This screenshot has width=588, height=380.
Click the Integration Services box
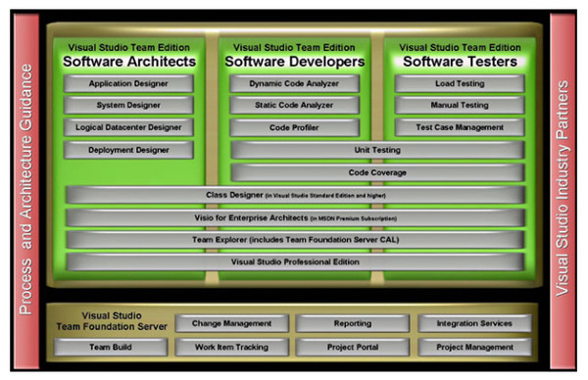(x=474, y=323)
